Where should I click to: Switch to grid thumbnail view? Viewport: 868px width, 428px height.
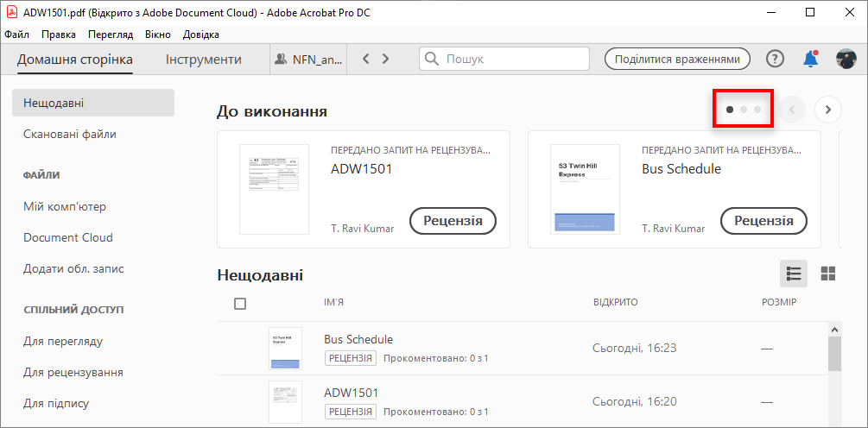pyautogui.click(x=828, y=274)
